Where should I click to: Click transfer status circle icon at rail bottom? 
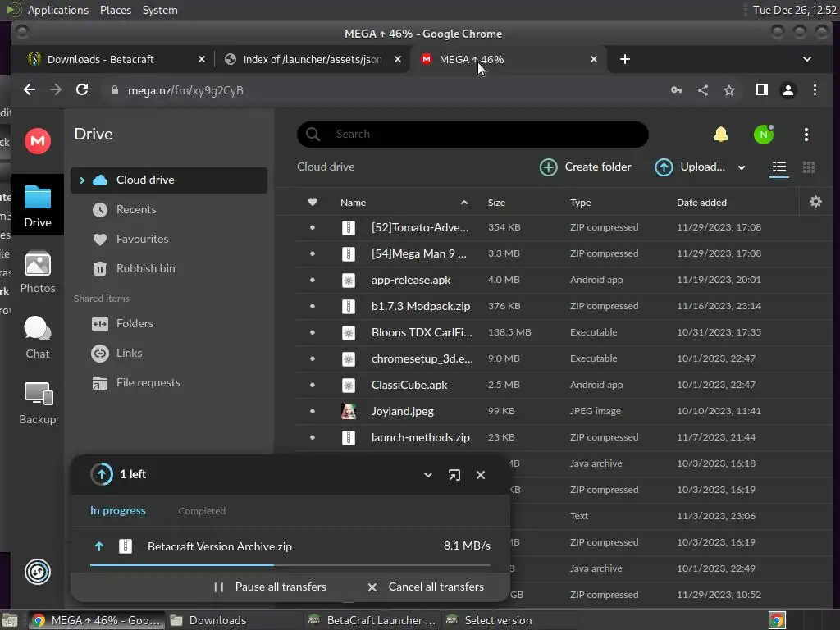point(38,572)
